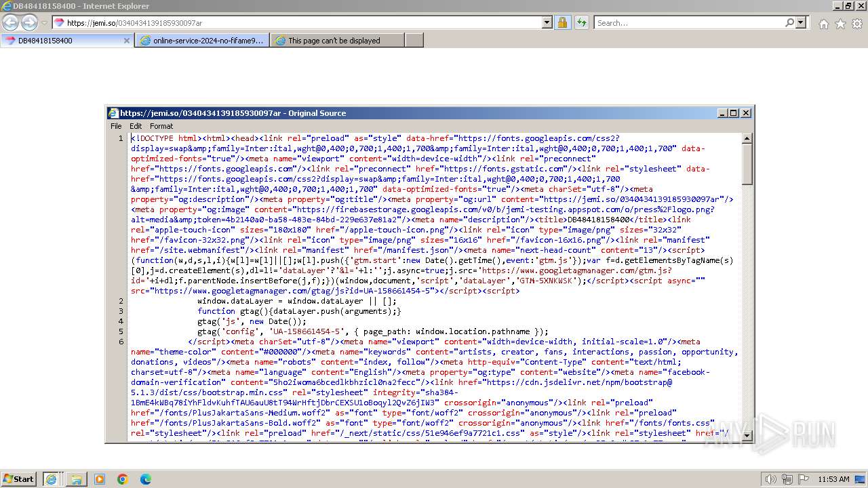Screen dimensions: 868x488
Task: Click the Windows Start button
Action: [18, 479]
